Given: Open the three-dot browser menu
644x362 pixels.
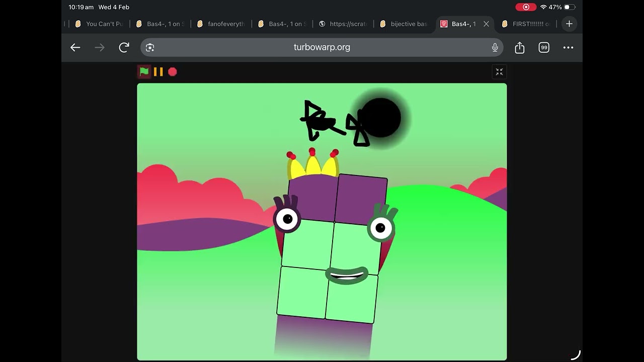Looking at the screenshot, I should coord(568,47).
